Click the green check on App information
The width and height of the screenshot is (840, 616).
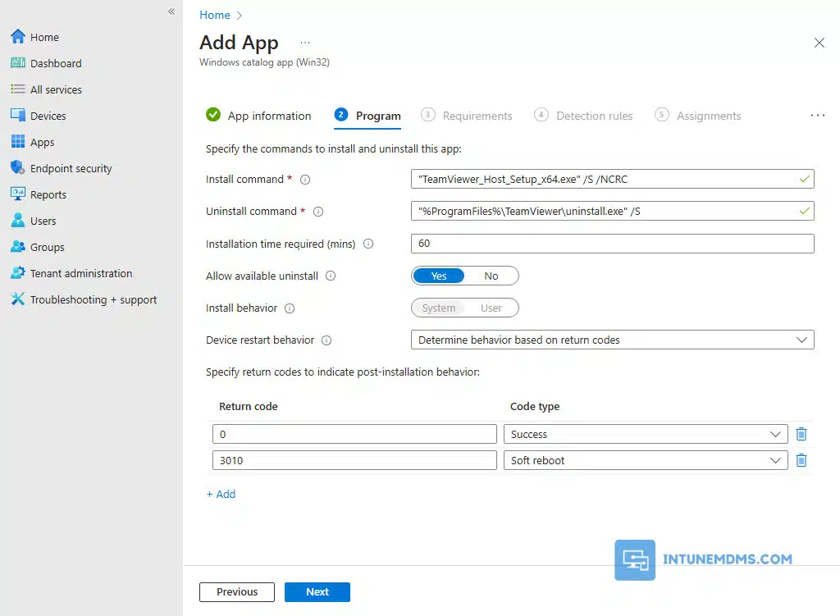pyautogui.click(x=213, y=115)
